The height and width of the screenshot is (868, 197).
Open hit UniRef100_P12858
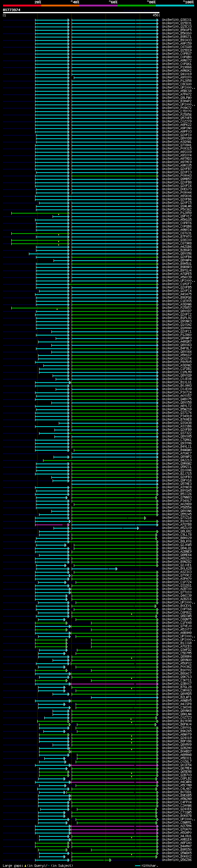tap(176, 81)
